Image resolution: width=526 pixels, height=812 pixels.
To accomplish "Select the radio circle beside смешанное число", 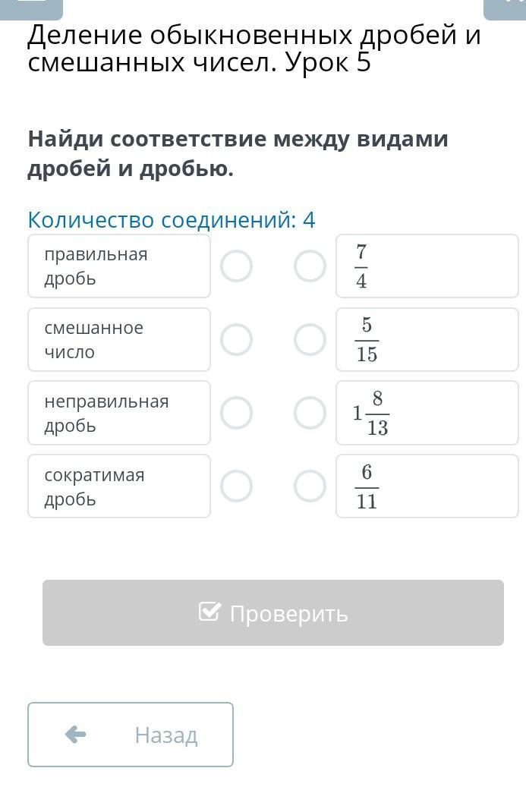I will [236, 340].
